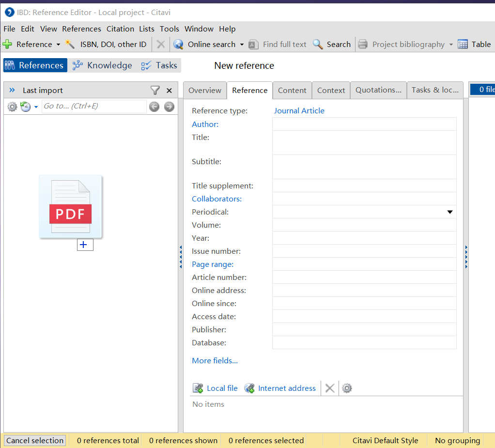Open the Tasks & locations tab

point(435,90)
